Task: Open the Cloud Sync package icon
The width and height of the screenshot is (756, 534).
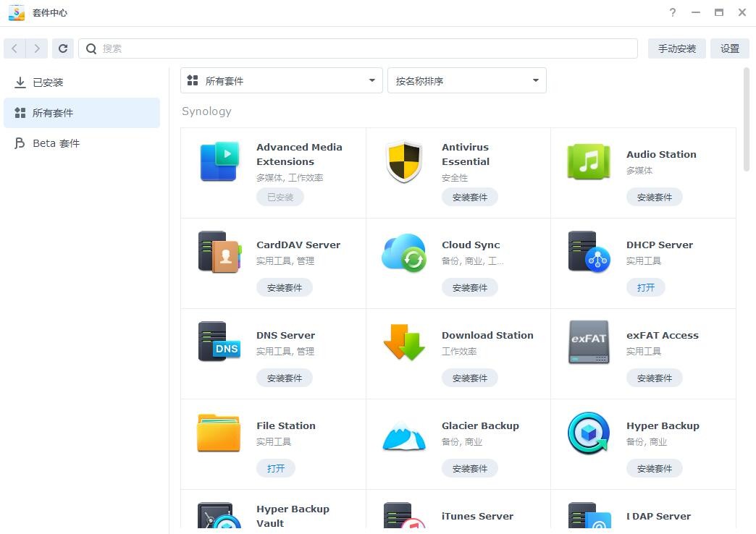Action: coord(403,253)
